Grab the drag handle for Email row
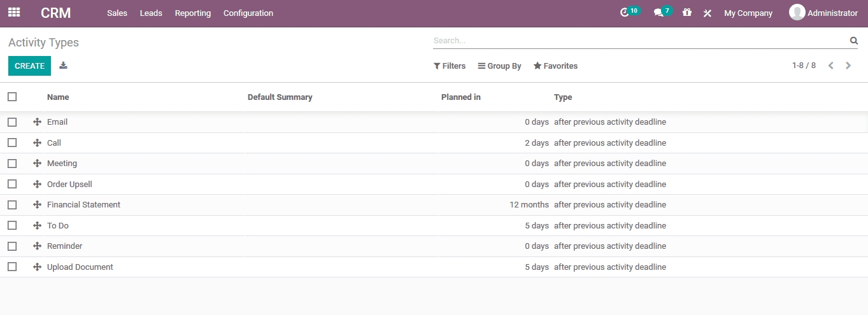The image size is (868, 315). coord(37,122)
